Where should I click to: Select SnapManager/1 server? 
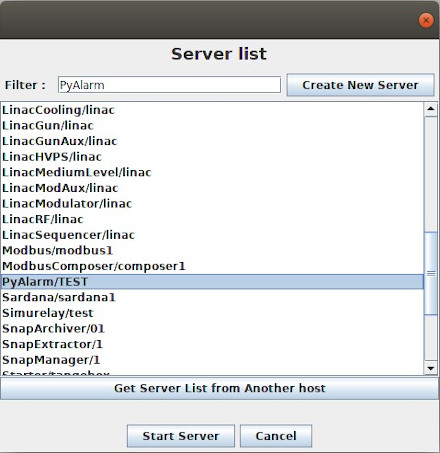coord(212,360)
